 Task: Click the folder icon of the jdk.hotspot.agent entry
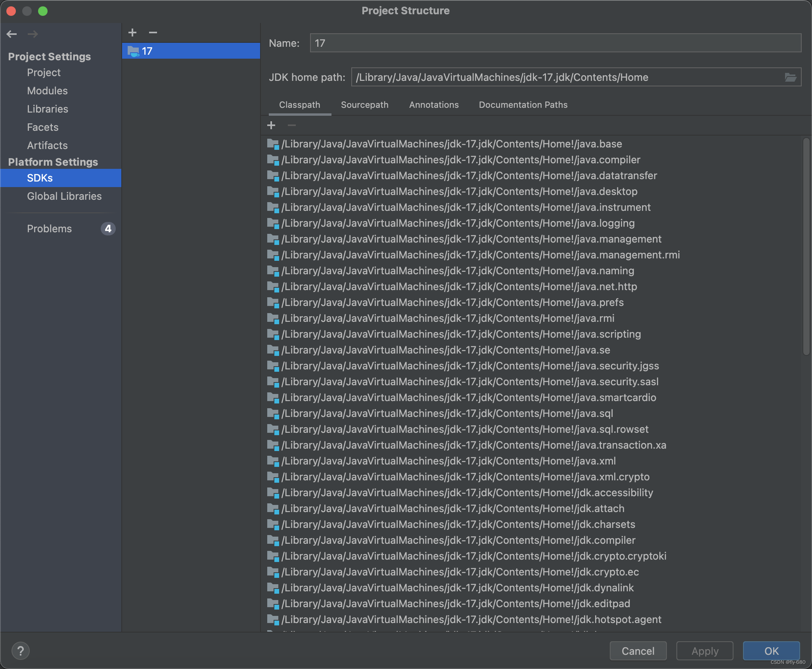(x=273, y=619)
